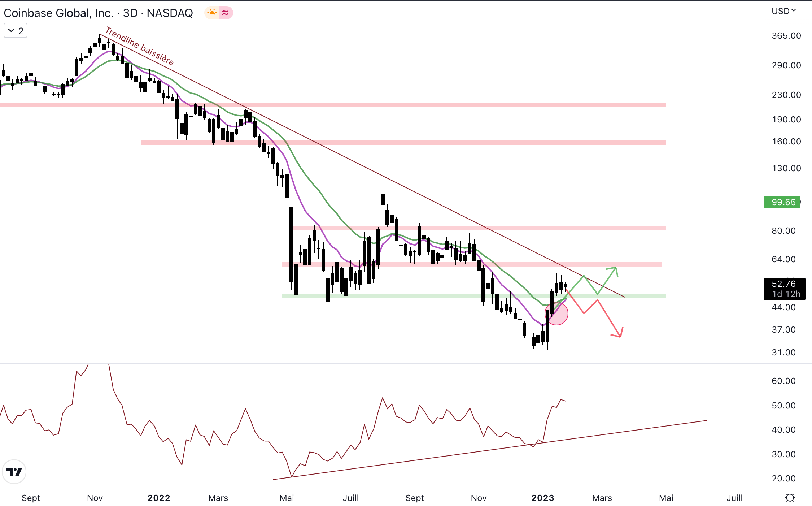
Task: Open the chart settings gear icon
Action: (x=790, y=498)
